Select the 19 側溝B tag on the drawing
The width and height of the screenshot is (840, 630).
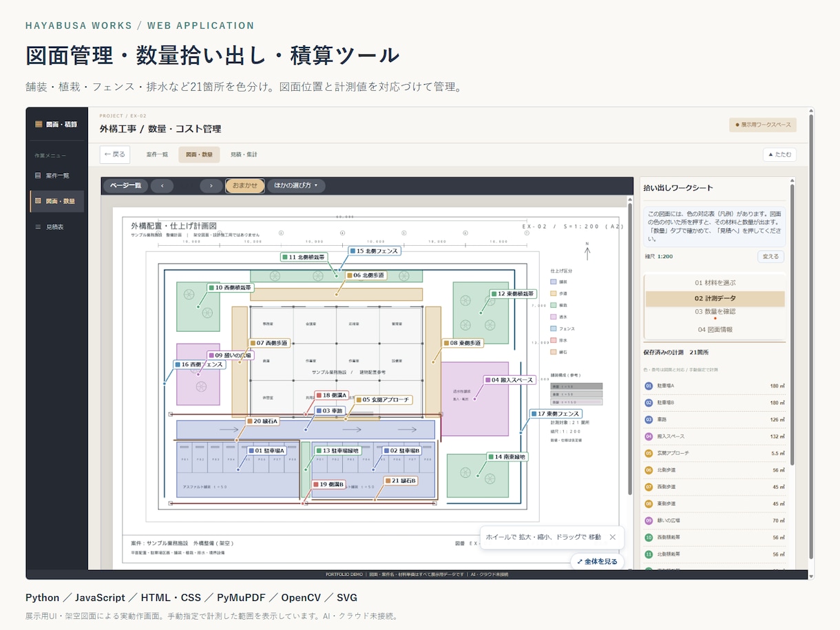[x=330, y=484]
